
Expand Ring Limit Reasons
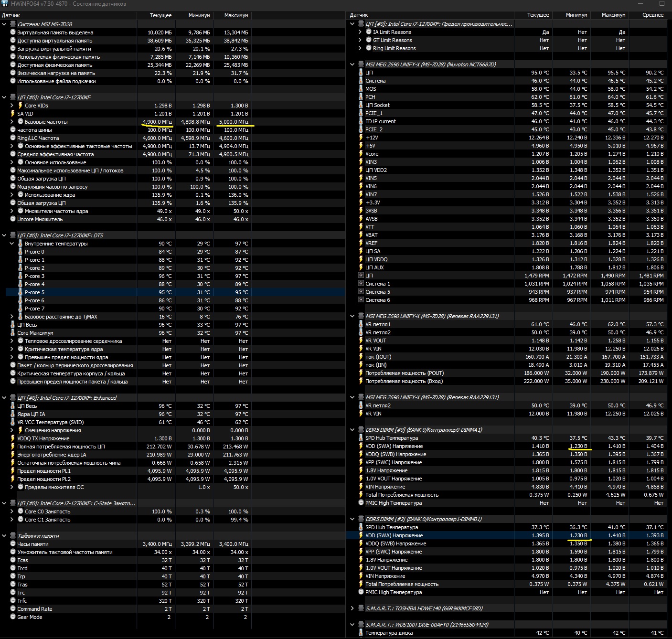[360, 48]
